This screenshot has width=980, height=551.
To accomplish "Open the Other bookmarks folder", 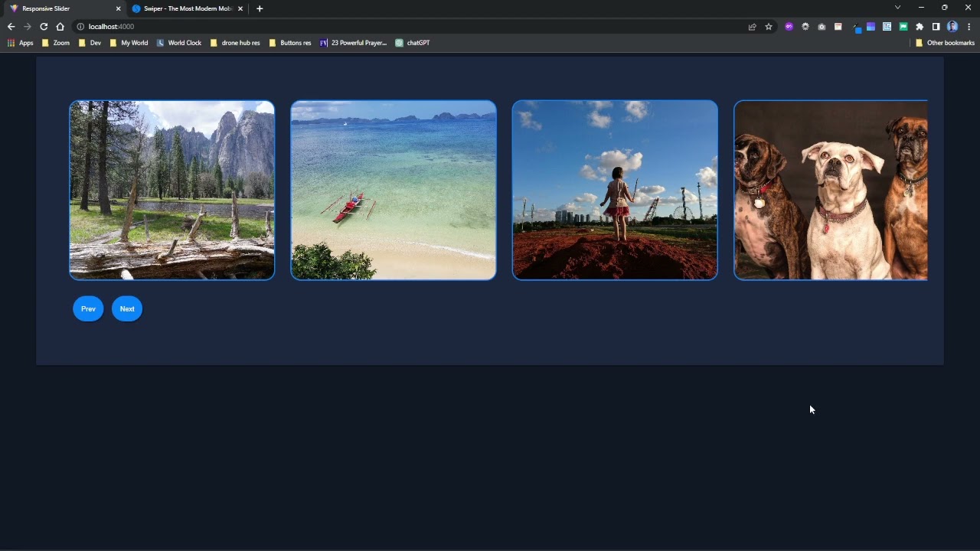I will pyautogui.click(x=945, y=43).
